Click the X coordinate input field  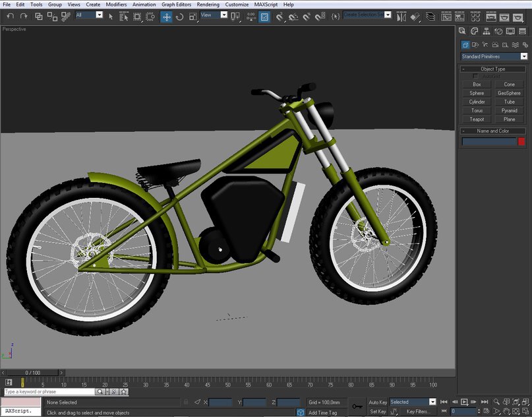(220, 402)
